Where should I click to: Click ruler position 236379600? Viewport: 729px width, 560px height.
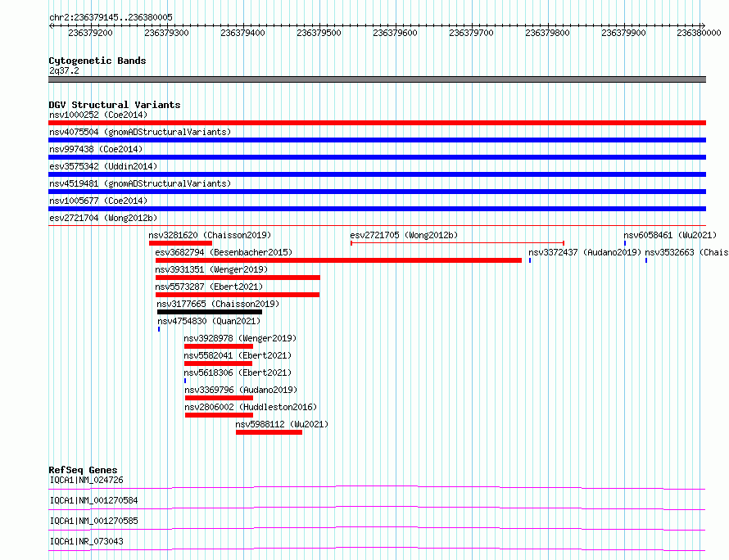(x=395, y=33)
